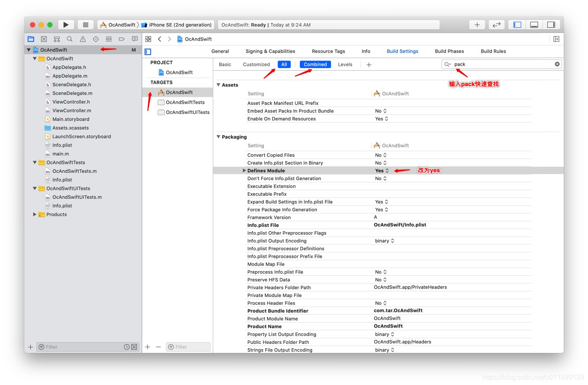
Task: Open the Resource Tags tab
Action: pos(328,51)
